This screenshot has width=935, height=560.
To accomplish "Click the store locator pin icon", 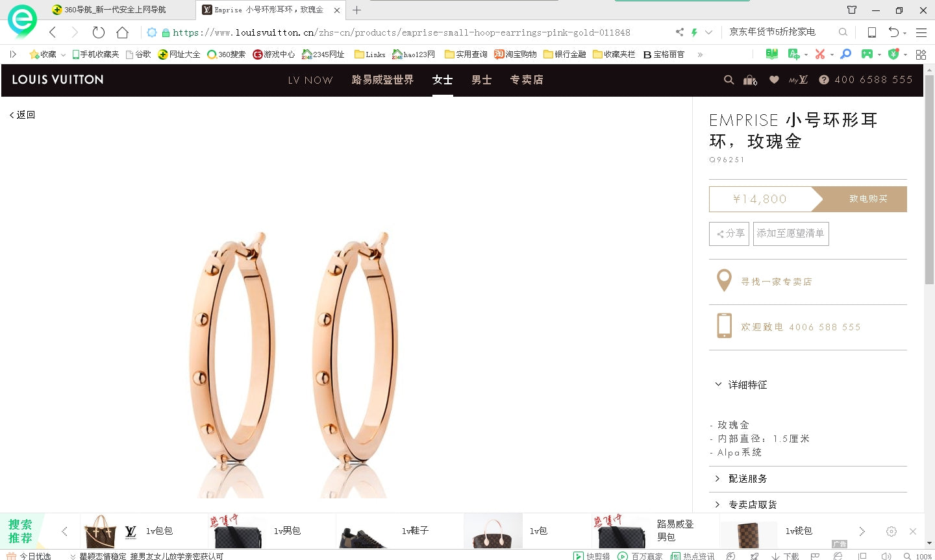I will (x=724, y=281).
